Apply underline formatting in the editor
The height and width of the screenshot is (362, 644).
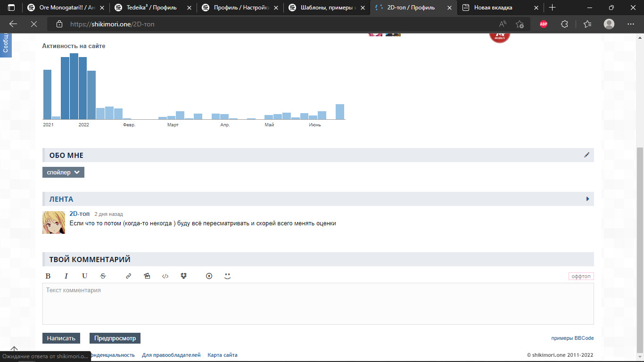pyautogui.click(x=84, y=276)
